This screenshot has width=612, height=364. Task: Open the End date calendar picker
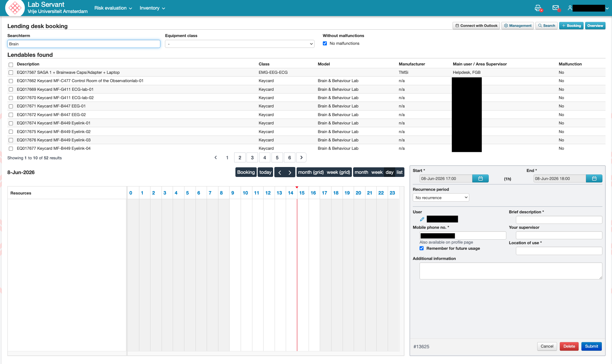pos(594,178)
